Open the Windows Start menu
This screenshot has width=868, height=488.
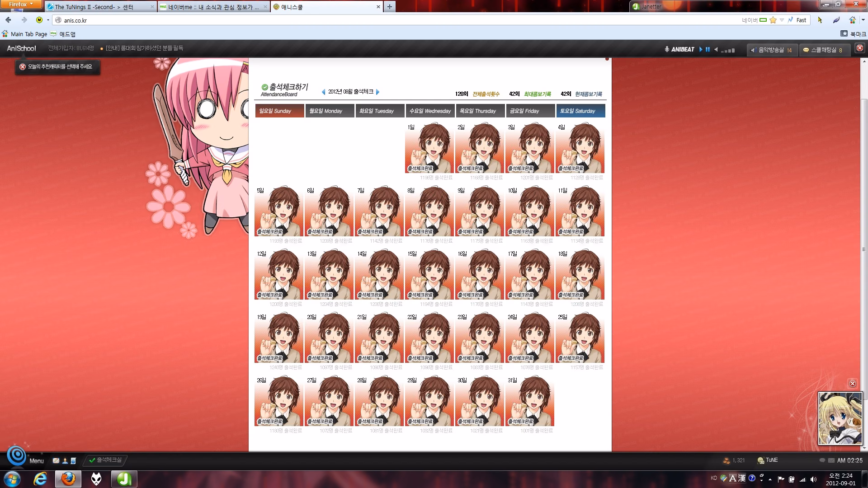(x=12, y=479)
